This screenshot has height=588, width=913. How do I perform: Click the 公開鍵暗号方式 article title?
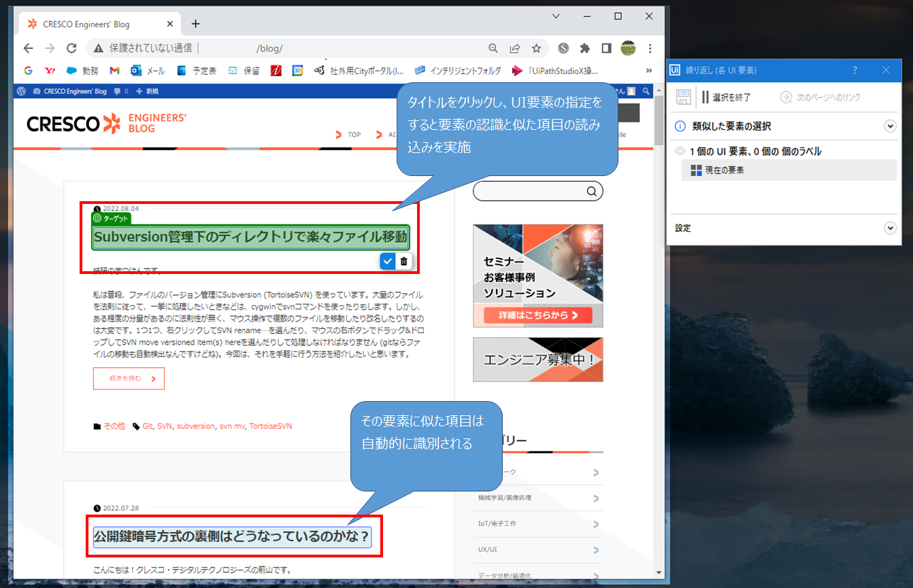[x=232, y=536]
